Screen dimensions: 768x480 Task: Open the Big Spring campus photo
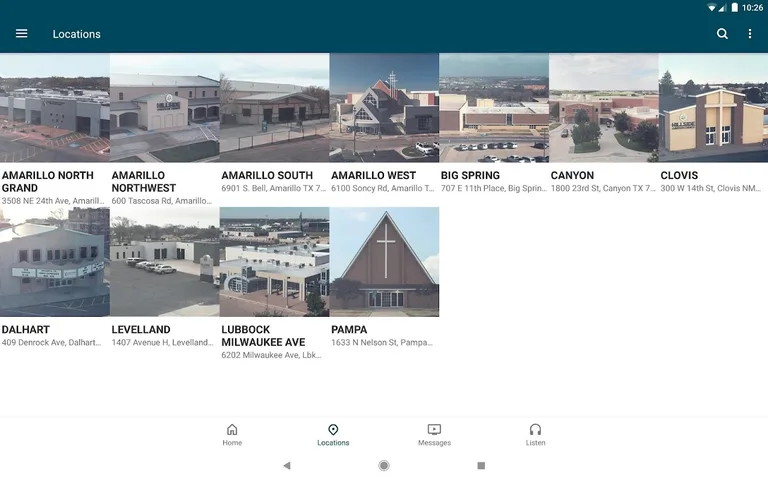pos(494,108)
